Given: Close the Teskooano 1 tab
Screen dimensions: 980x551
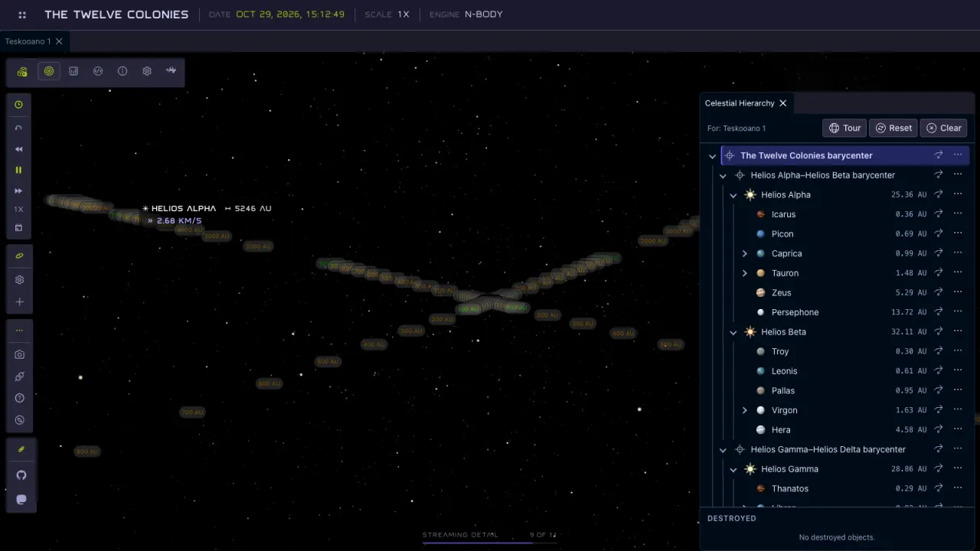Looking at the screenshot, I should [59, 41].
